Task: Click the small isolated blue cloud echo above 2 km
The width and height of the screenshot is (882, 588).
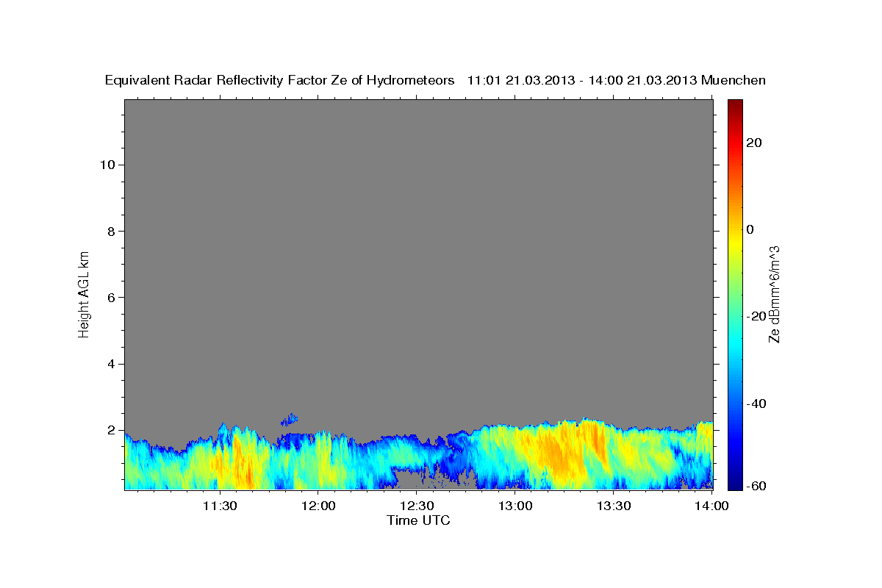Action: click(x=290, y=420)
